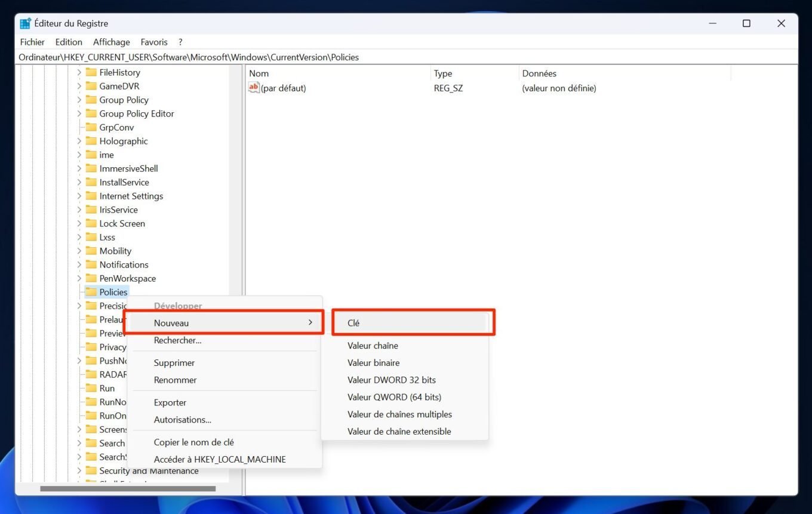Click the (par défaut) string value icon
The height and width of the screenshot is (514, 812).
pyautogui.click(x=254, y=88)
